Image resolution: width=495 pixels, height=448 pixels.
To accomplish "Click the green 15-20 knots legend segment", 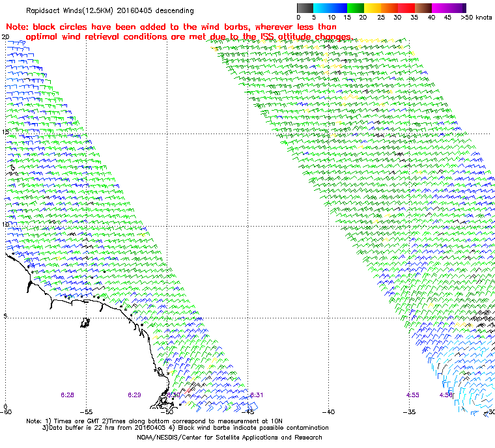I will [356, 8].
